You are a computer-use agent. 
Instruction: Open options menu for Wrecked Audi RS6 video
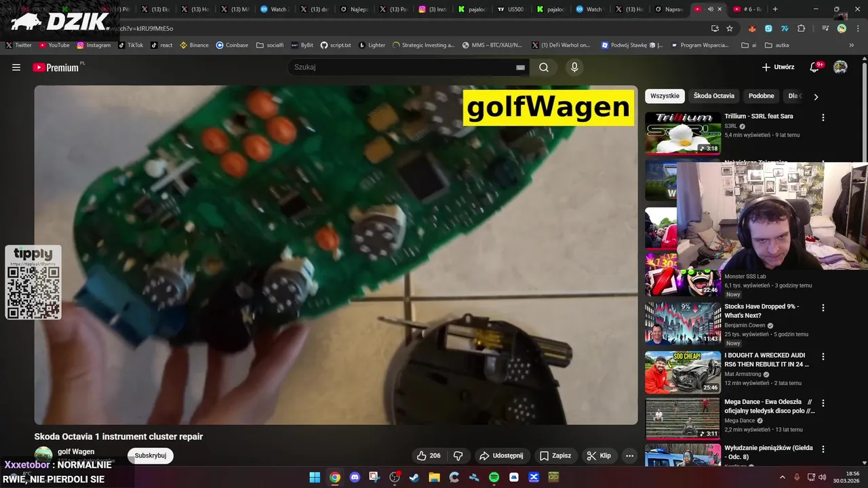823,357
